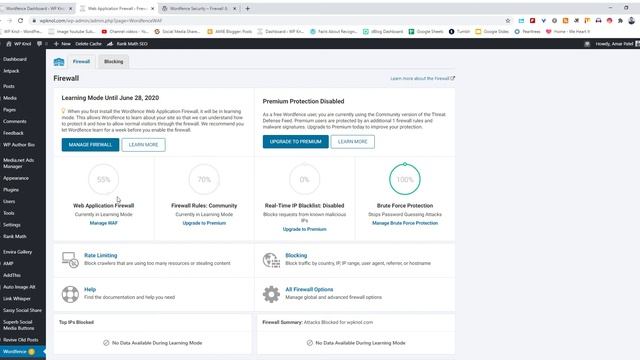Image resolution: width=640 pixels, height=360 pixels.
Task: Open Tools in the sidebar
Action: [9, 213]
